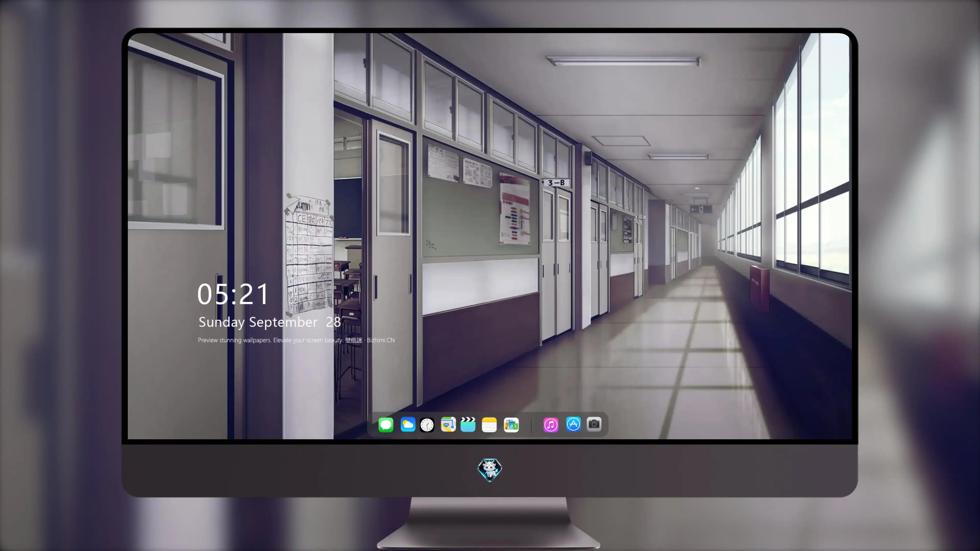Open the Newsstand icon in the dock

pos(511,425)
